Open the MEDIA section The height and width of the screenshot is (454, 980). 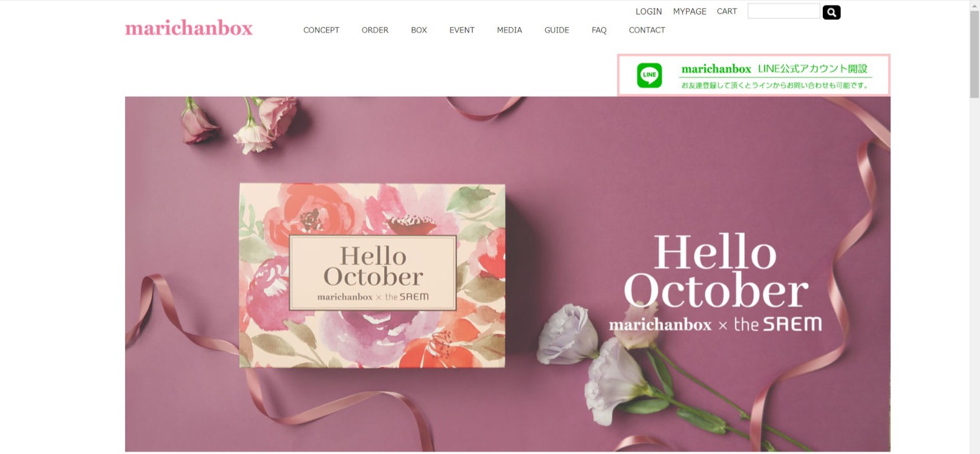tap(509, 30)
